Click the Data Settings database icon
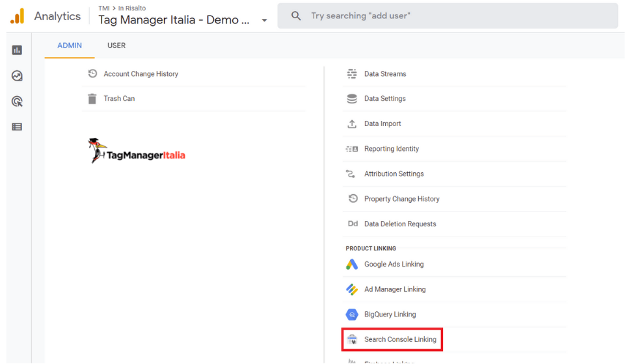Viewport: 631px width, 364px height. (352, 99)
